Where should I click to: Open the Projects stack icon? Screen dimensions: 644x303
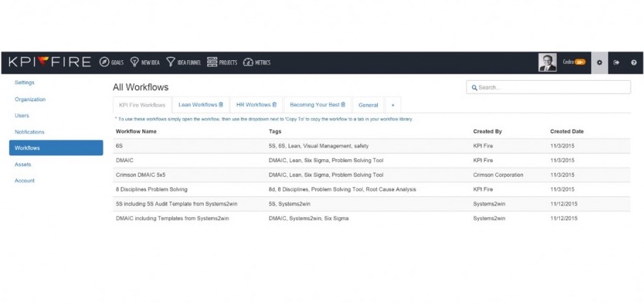[x=212, y=62]
